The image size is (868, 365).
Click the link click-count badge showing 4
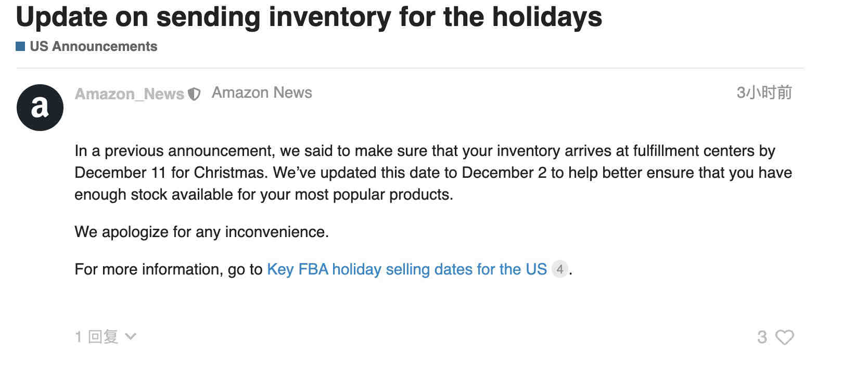559,269
